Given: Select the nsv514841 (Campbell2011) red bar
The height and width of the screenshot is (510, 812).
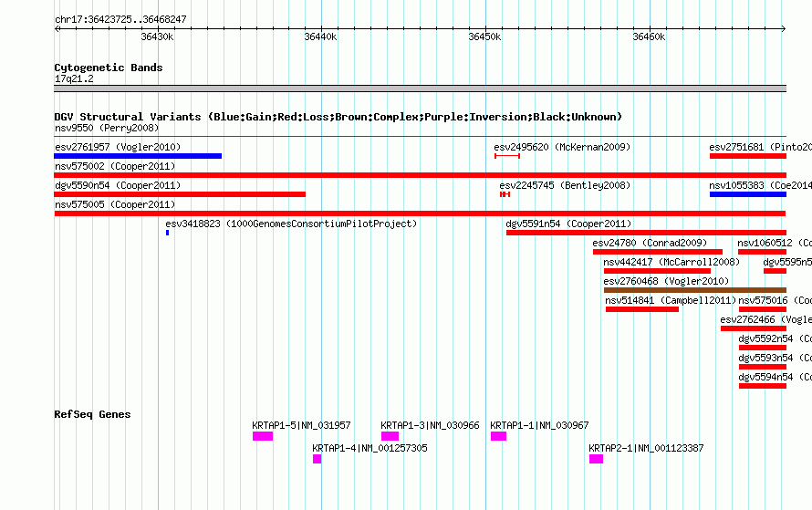Looking at the screenshot, I should coord(642,309).
